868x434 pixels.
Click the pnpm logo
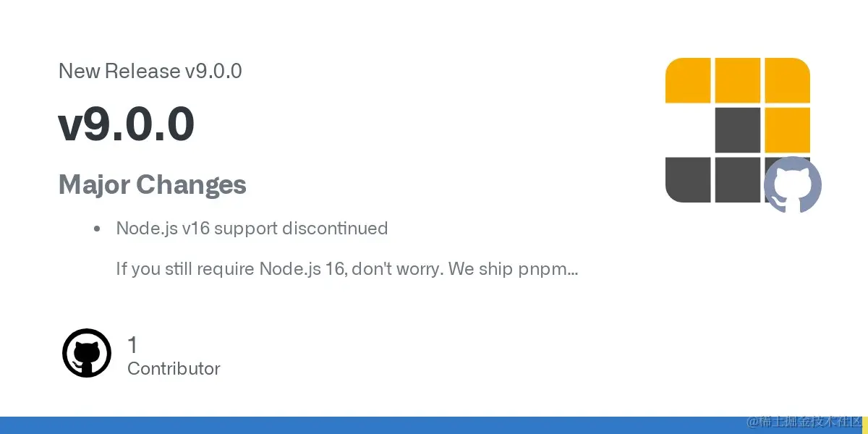[738, 130]
